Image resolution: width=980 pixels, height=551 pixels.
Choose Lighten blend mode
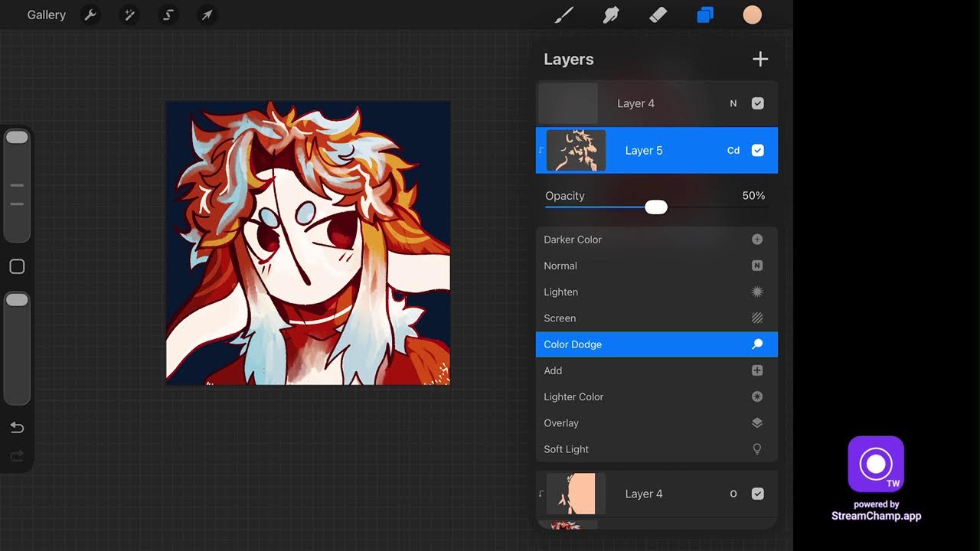(x=657, y=292)
